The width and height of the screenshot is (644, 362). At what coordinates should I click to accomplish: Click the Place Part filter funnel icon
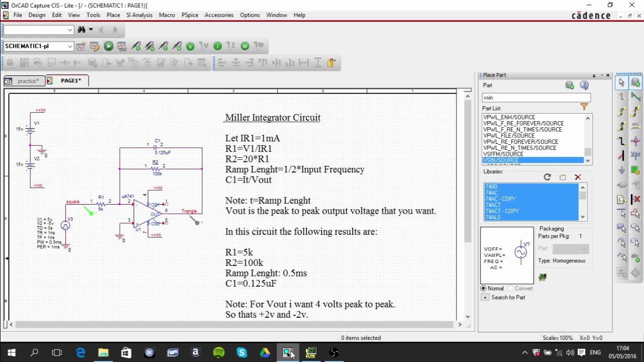pos(584,107)
